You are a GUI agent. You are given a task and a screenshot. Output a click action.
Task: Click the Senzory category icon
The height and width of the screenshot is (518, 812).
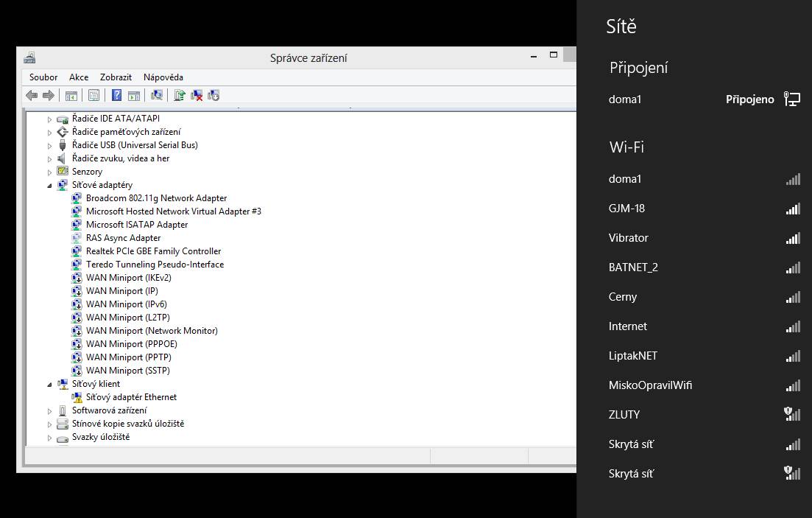(63, 171)
